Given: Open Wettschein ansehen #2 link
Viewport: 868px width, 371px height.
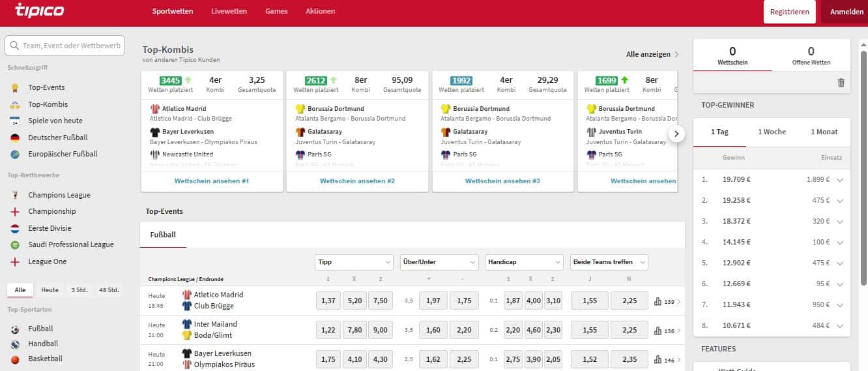Looking at the screenshot, I should [357, 181].
